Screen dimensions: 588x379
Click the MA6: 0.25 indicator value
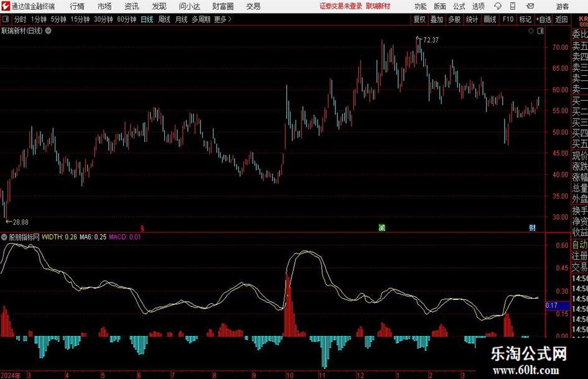click(x=93, y=237)
